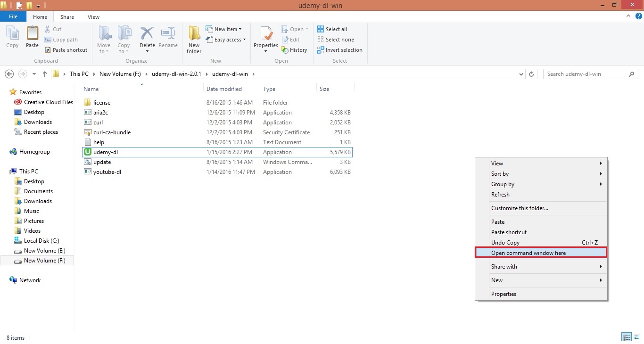Screen dimensions: 644x344
Task: Open Network in the navigation pane
Action: [25, 280]
